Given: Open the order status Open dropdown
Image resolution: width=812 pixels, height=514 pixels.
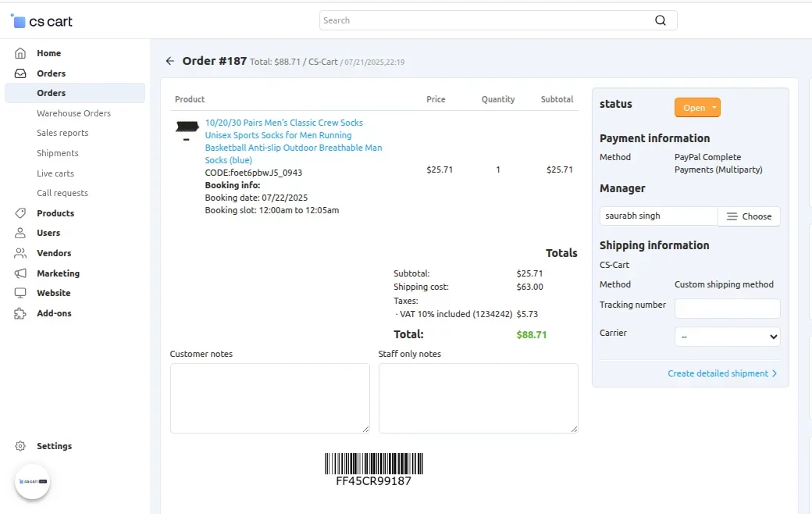Looking at the screenshot, I should pos(697,108).
